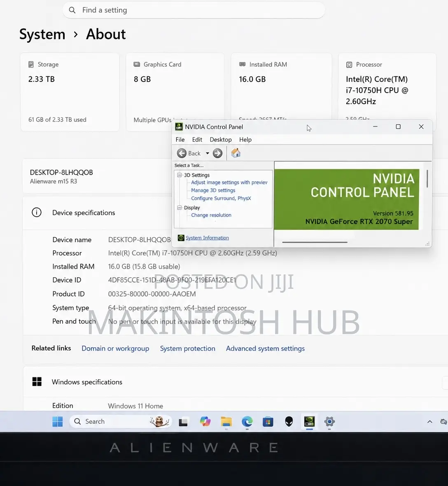
Task: Collapse the Display tree node
Action: 180,208
